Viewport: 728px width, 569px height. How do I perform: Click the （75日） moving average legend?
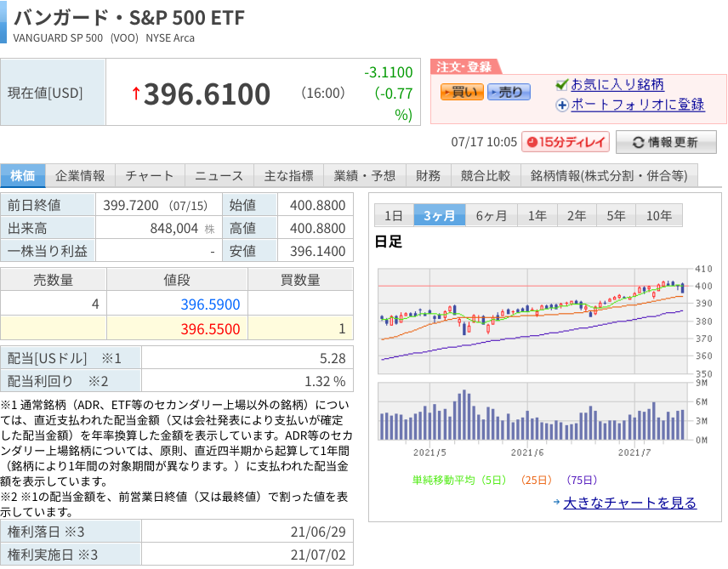[581, 480]
